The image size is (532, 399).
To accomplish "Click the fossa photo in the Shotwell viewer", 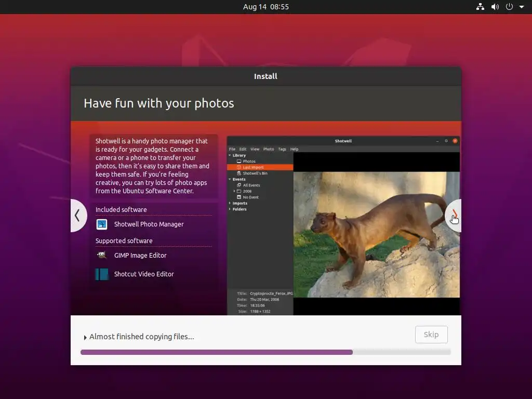I will click(x=376, y=234).
